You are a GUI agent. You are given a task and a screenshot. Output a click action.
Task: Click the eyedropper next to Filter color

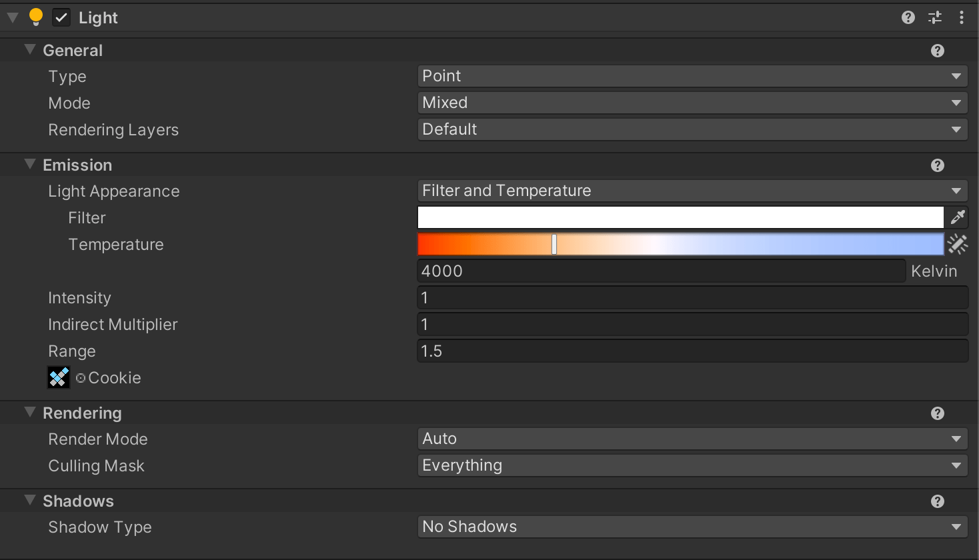[958, 217]
